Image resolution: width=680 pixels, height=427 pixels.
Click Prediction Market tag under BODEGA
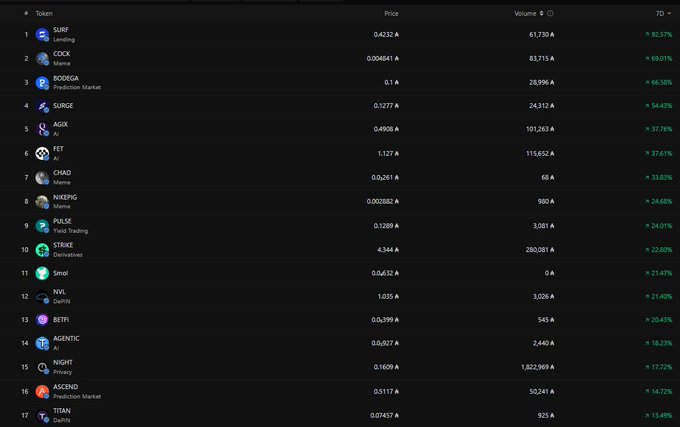pos(77,87)
